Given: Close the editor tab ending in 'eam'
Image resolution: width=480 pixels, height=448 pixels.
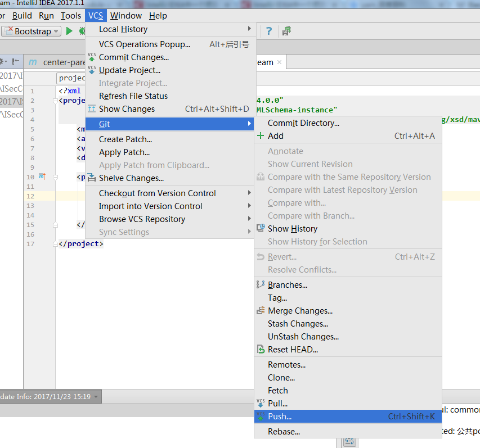Looking at the screenshot, I should coord(279,62).
